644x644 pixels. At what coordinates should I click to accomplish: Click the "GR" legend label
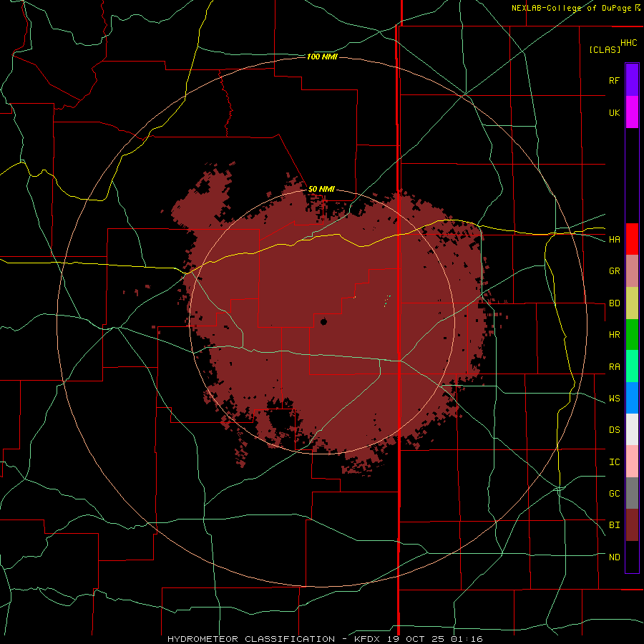(614, 271)
